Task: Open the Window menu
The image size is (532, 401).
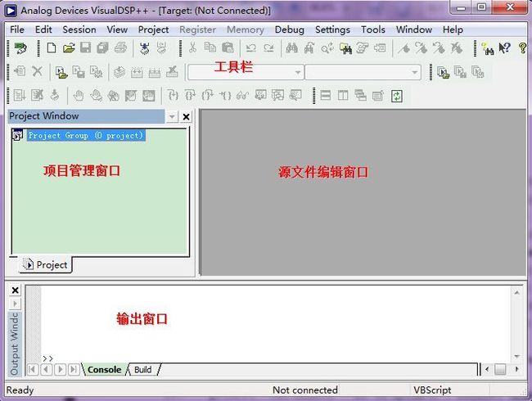Action: pyautogui.click(x=414, y=29)
